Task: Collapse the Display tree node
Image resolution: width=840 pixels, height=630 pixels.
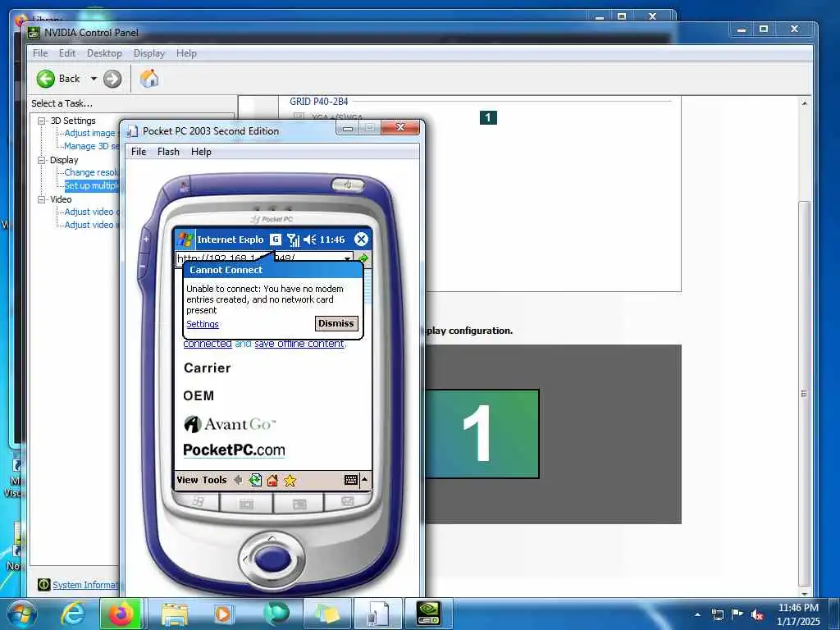Action: point(41,160)
